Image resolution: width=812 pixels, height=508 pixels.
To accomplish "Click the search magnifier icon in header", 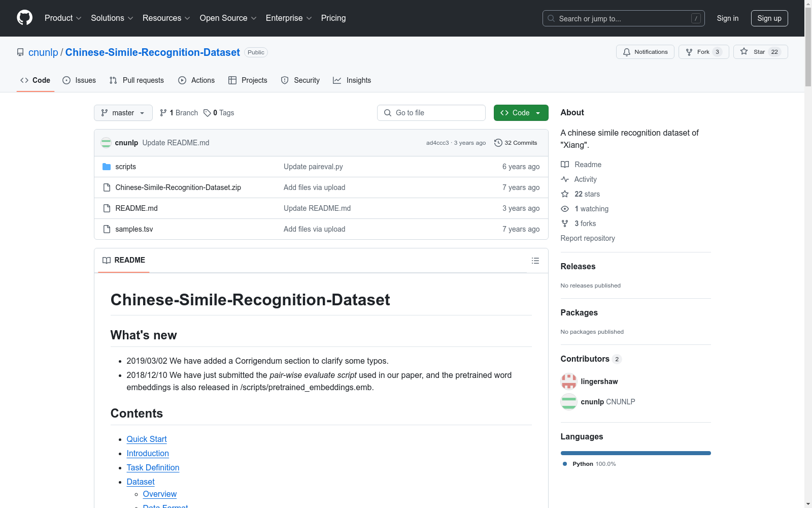I will click(x=551, y=18).
